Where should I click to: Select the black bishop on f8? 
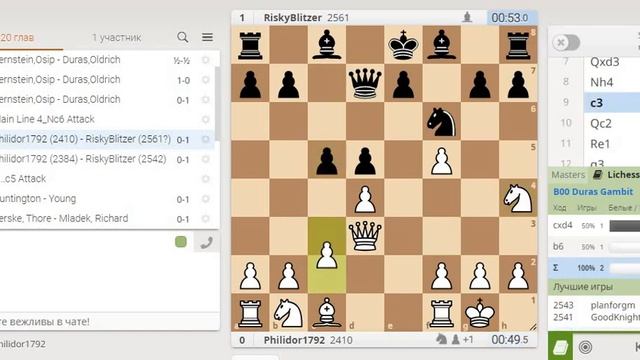pos(441,45)
